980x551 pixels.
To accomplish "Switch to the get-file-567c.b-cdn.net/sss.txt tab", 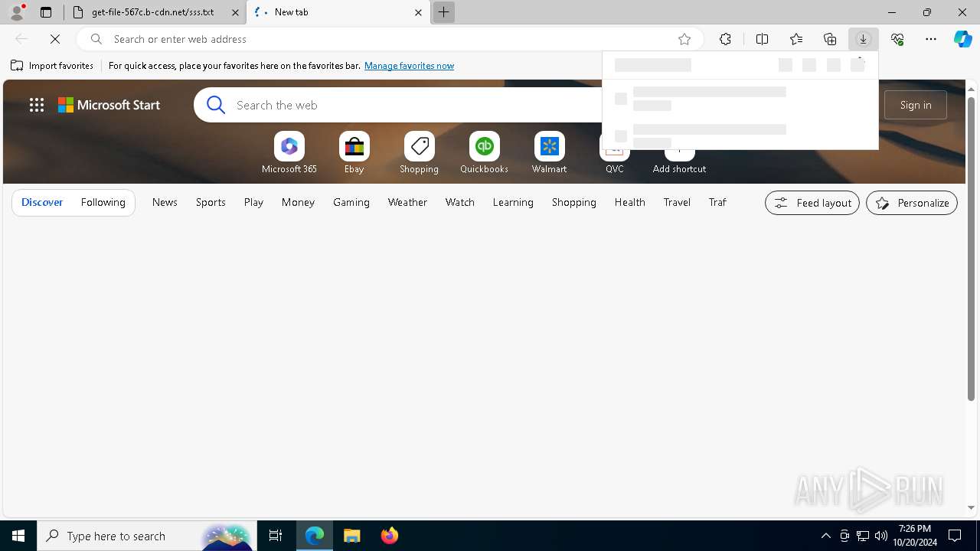I will click(x=153, y=12).
